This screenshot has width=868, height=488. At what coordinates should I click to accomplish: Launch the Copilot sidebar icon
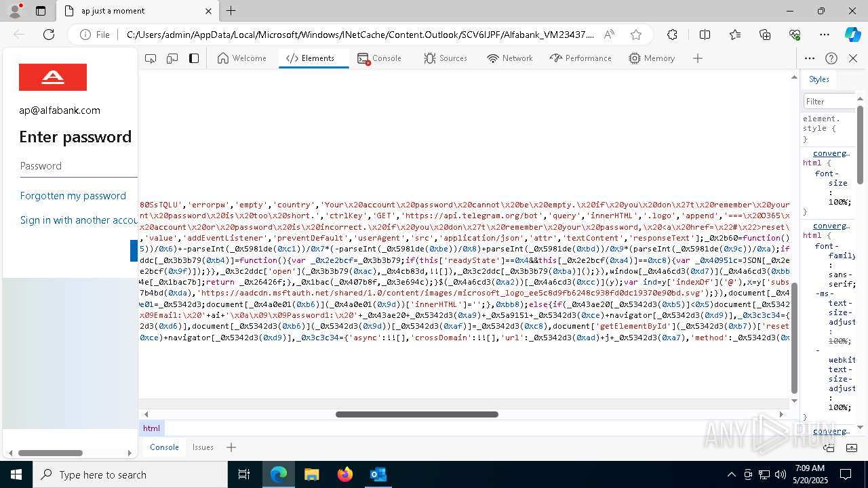pos(852,35)
